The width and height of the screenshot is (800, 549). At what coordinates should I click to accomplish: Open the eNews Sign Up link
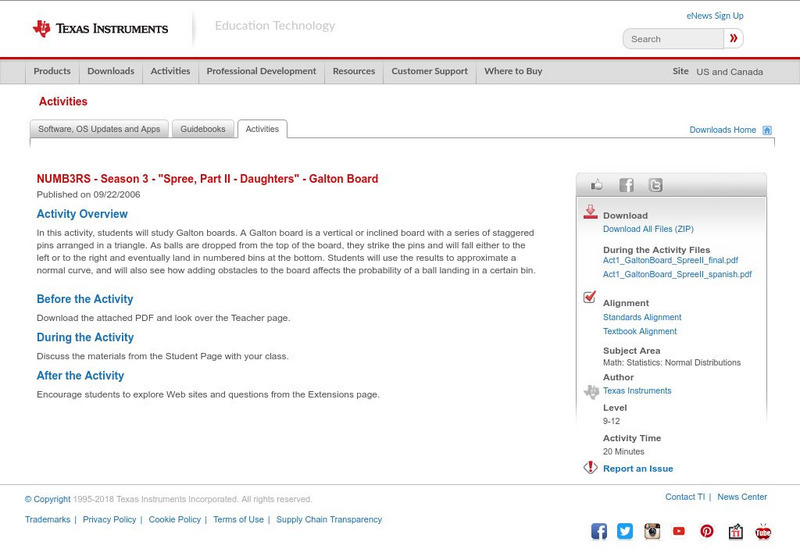[x=715, y=16]
